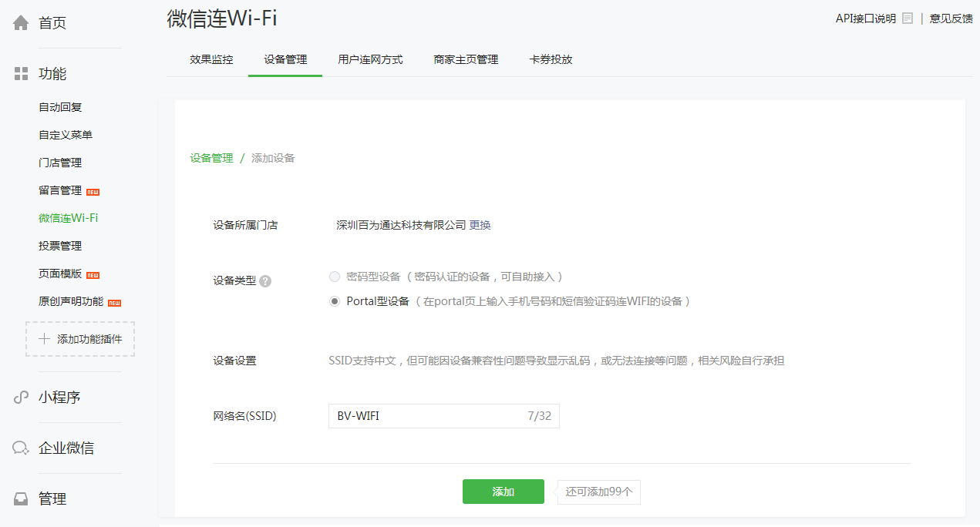Open 首页 in the sidebar
The height and width of the screenshot is (527, 980).
click(52, 23)
